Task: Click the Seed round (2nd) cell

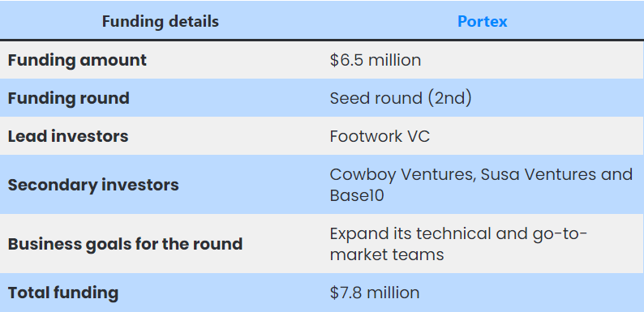Action: (401, 98)
